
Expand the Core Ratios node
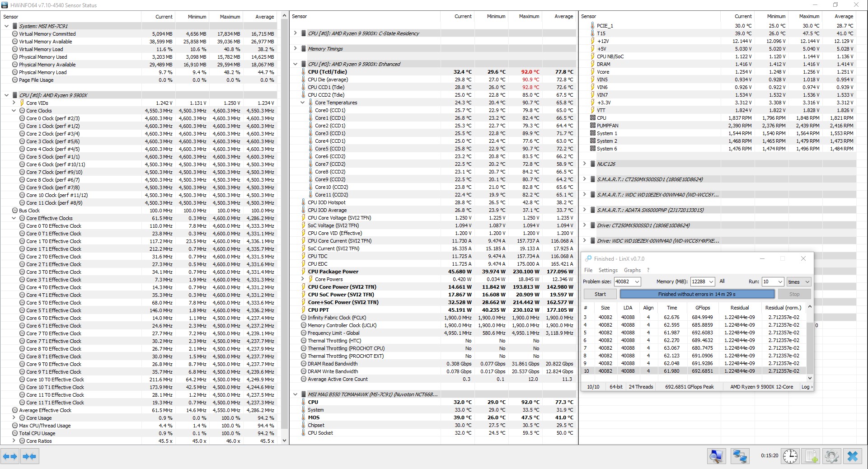14,441
